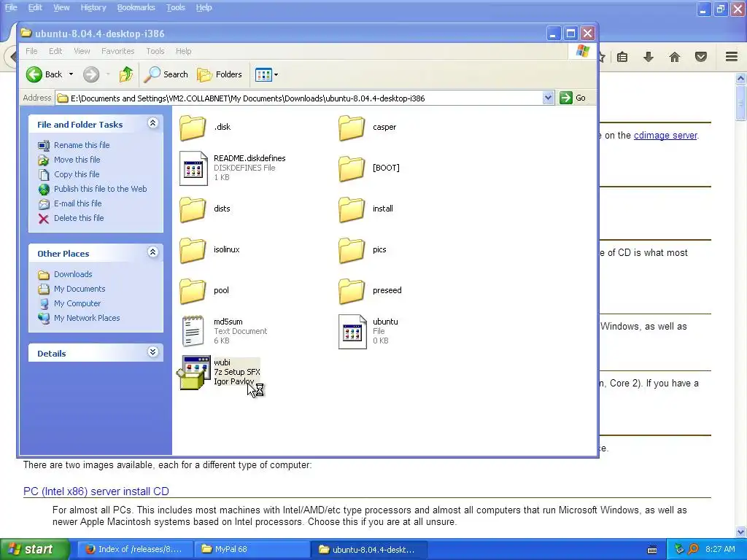The height and width of the screenshot is (560, 747).
Task: Open the browser hamburger menu icon
Action: (x=732, y=57)
